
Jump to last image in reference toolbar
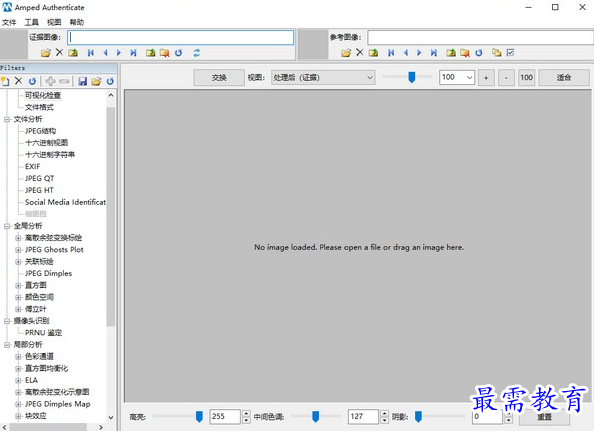(433, 53)
